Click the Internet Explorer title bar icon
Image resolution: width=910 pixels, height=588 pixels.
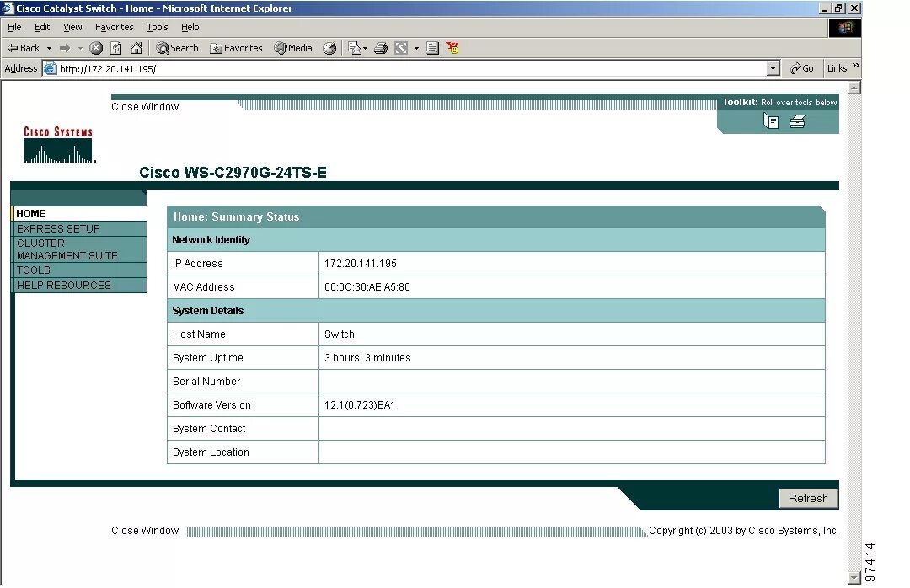point(8,8)
